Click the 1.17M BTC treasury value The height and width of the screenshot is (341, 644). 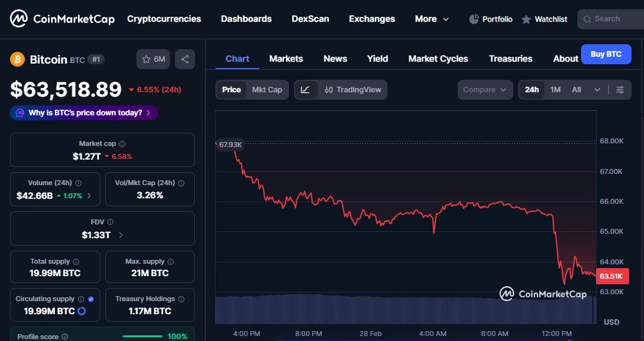150,311
